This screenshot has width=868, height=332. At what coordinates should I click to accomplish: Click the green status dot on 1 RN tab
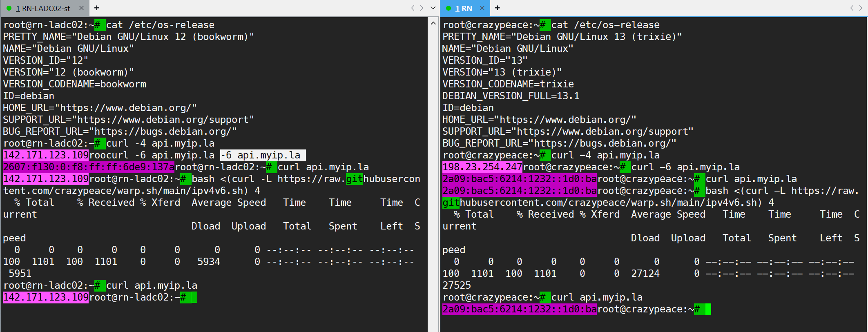point(449,8)
